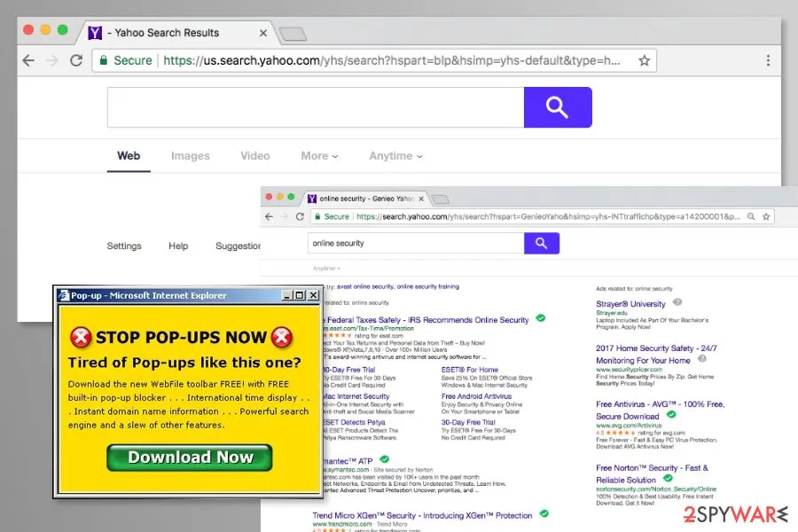Click Download Now in Internet Explorer pop-up
This screenshot has height=532, width=798.
(x=190, y=458)
